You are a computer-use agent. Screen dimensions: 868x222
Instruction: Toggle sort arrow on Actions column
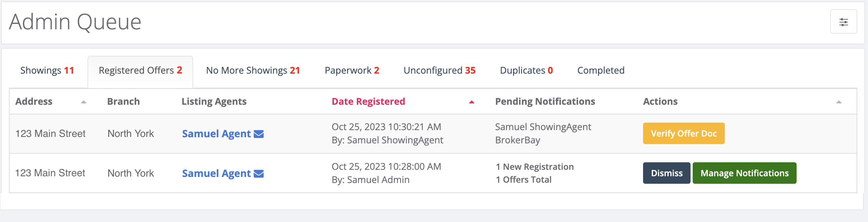pos(839,102)
